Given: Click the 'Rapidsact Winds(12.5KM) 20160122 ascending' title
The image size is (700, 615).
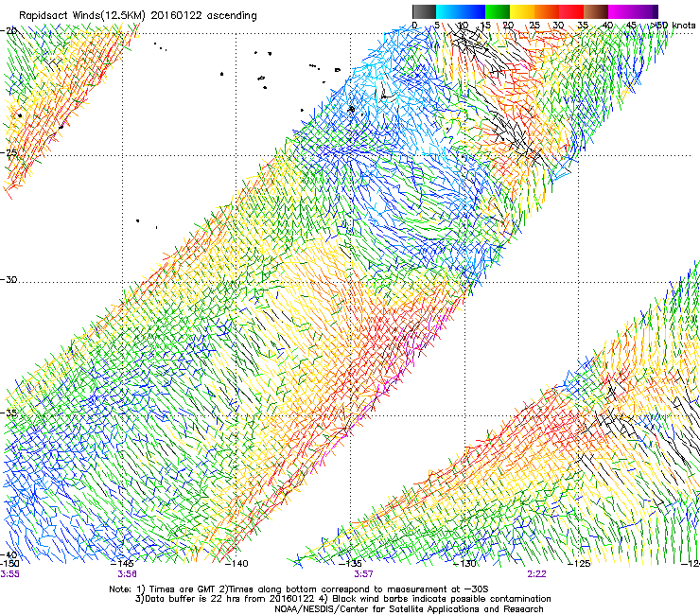Looking at the screenshot, I should 138,16.
